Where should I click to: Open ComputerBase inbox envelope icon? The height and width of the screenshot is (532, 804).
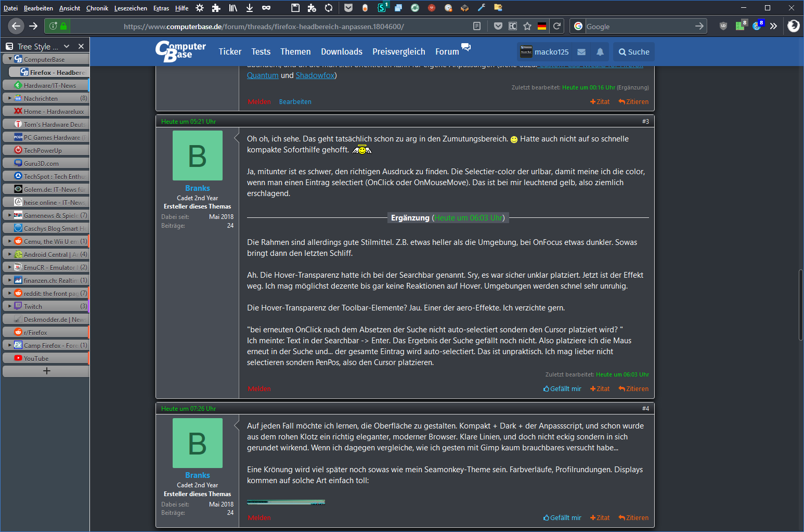pyautogui.click(x=581, y=52)
